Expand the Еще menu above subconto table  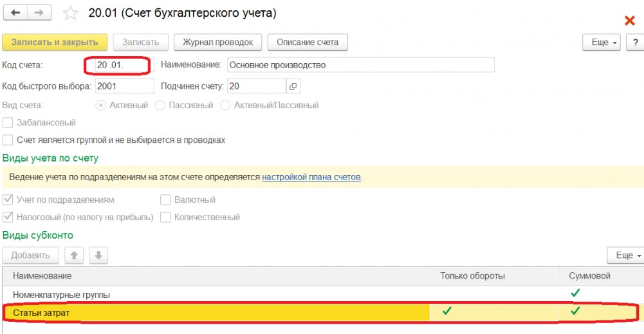(x=625, y=255)
